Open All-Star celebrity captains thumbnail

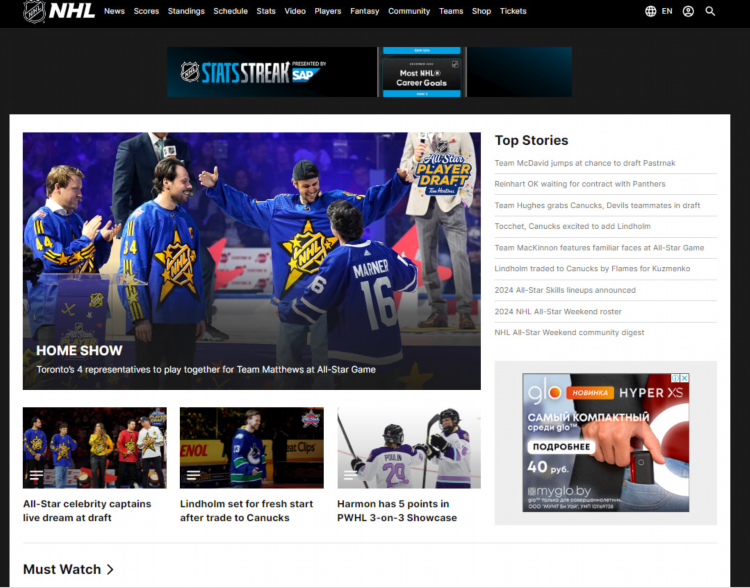[95, 448]
